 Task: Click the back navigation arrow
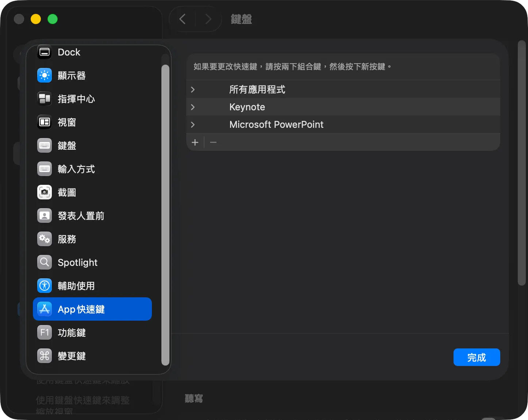point(183,19)
